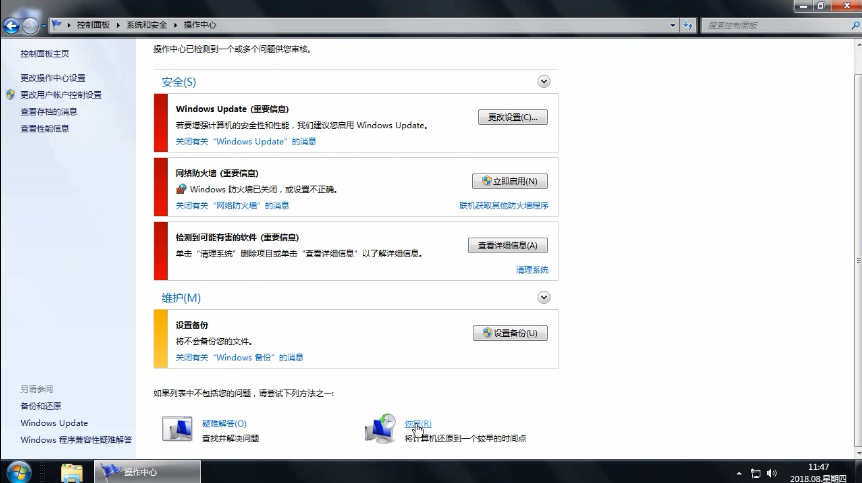Click the recovery computer clock icon
This screenshot has width=862, height=483.
(380, 429)
